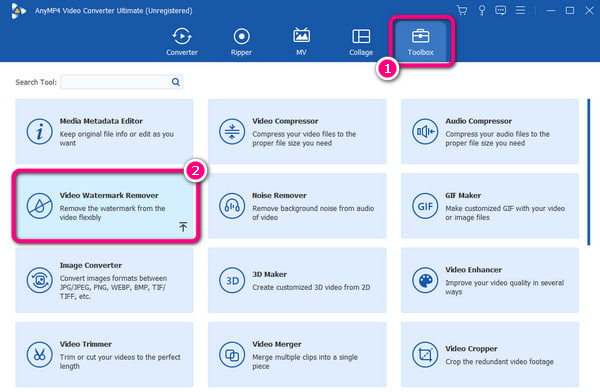Screen dimensions: 600x392
Task: Click the Video Trimmer scissors icon
Action: tap(39, 354)
